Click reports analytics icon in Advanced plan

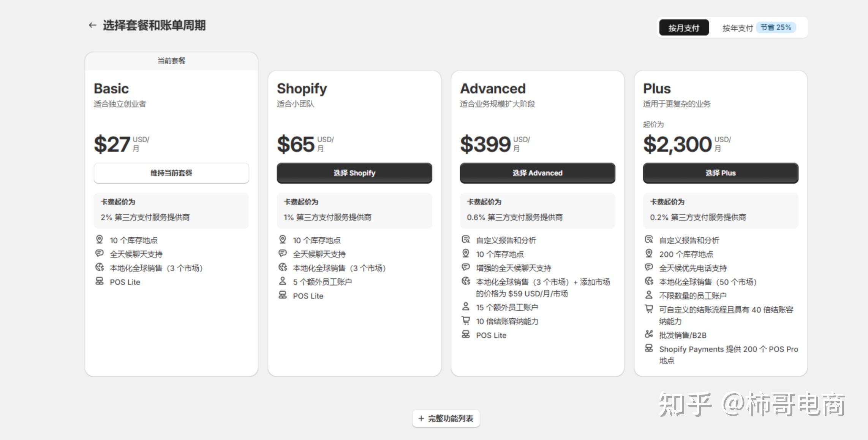point(466,239)
